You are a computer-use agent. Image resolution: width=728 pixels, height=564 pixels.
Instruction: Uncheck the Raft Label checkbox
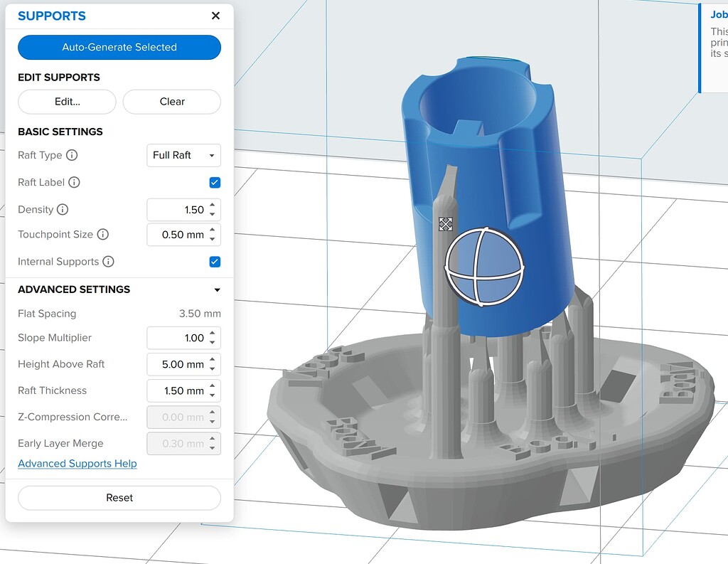(x=215, y=182)
